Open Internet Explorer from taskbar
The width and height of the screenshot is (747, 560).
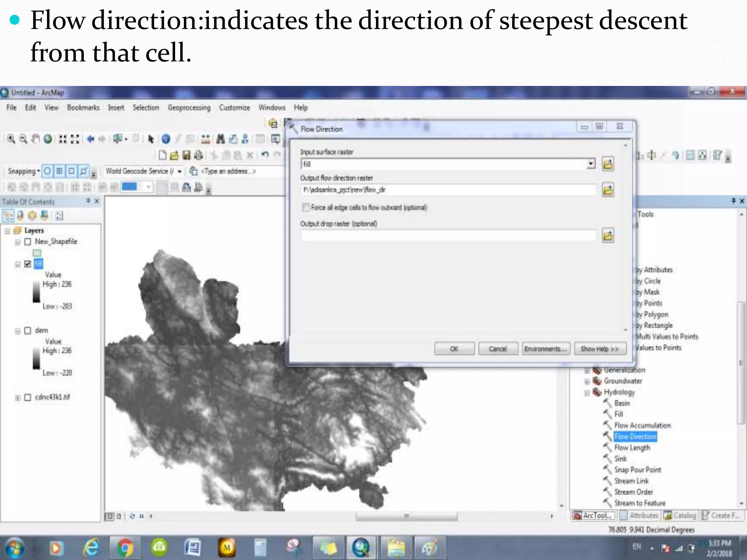pos(90,548)
